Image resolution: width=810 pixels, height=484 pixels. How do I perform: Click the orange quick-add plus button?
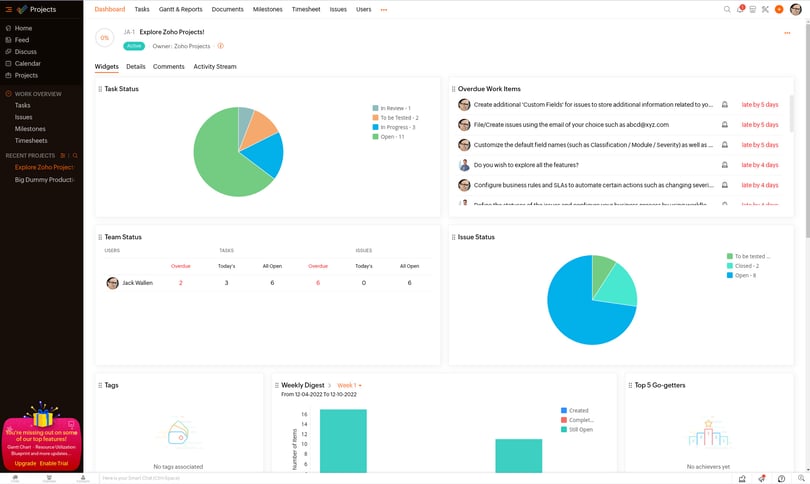pyautogui.click(x=779, y=9)
